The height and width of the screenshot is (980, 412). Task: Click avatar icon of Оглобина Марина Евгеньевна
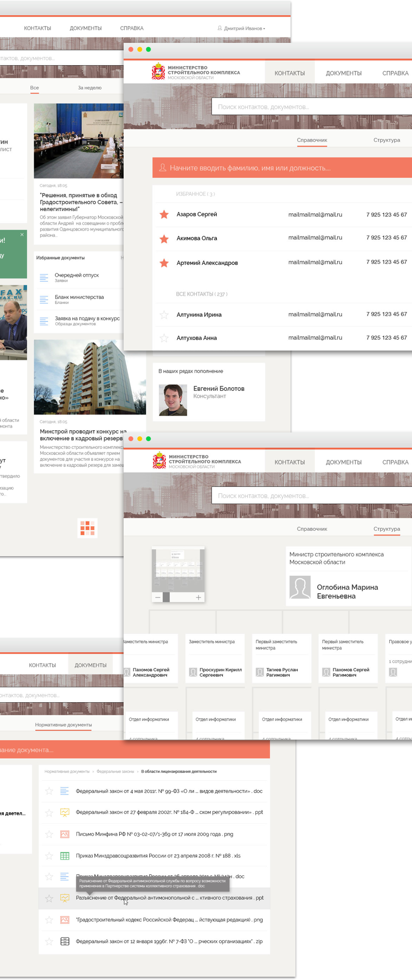(300, 588)
